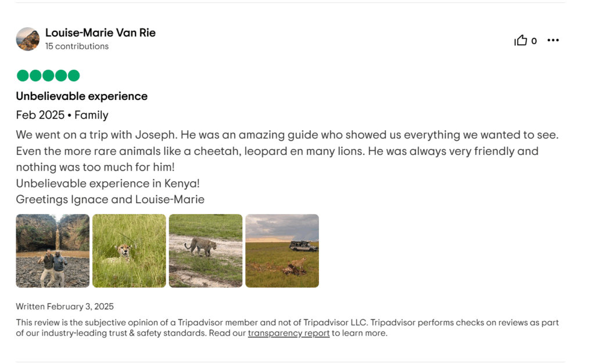Viewport: 595px width, 364px height.
Task: Open the three-dot more options menu
Action: [x=553, y=40]
